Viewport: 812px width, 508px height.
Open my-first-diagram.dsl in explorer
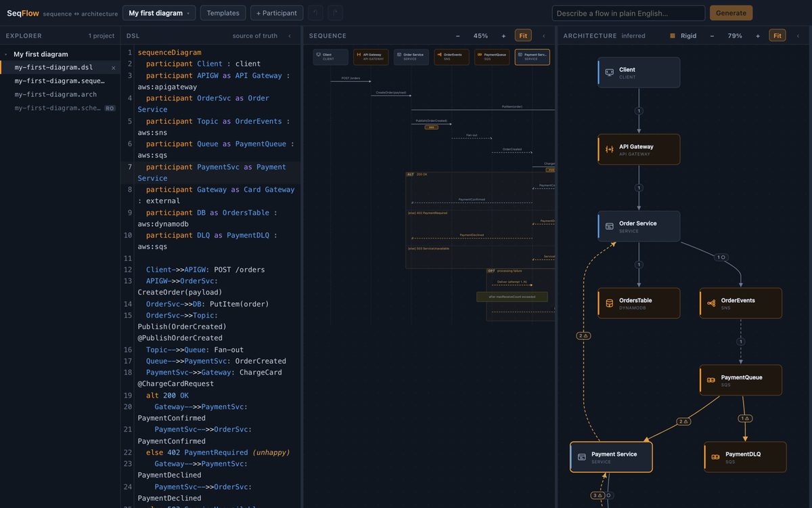pyautogui.click(x=54, y=68)
